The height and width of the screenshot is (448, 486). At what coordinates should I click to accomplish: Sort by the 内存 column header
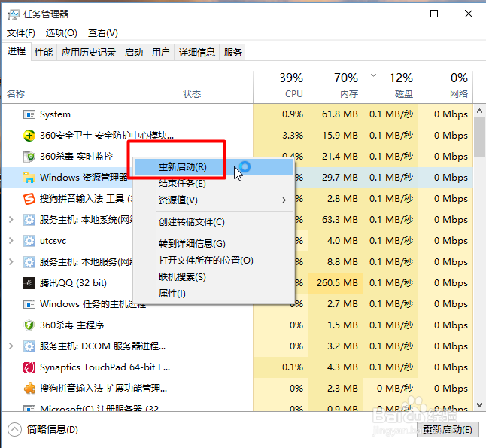pos(336,87)
